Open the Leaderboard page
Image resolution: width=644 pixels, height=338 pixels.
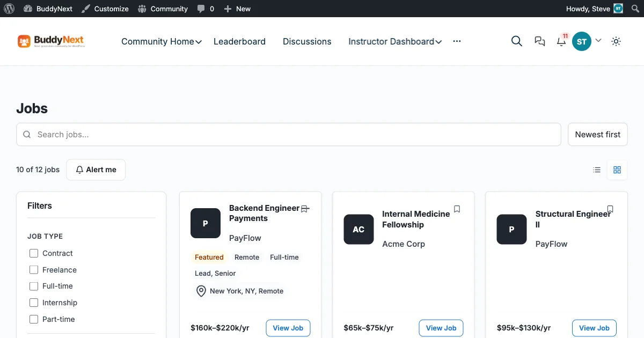coord(239,41)
